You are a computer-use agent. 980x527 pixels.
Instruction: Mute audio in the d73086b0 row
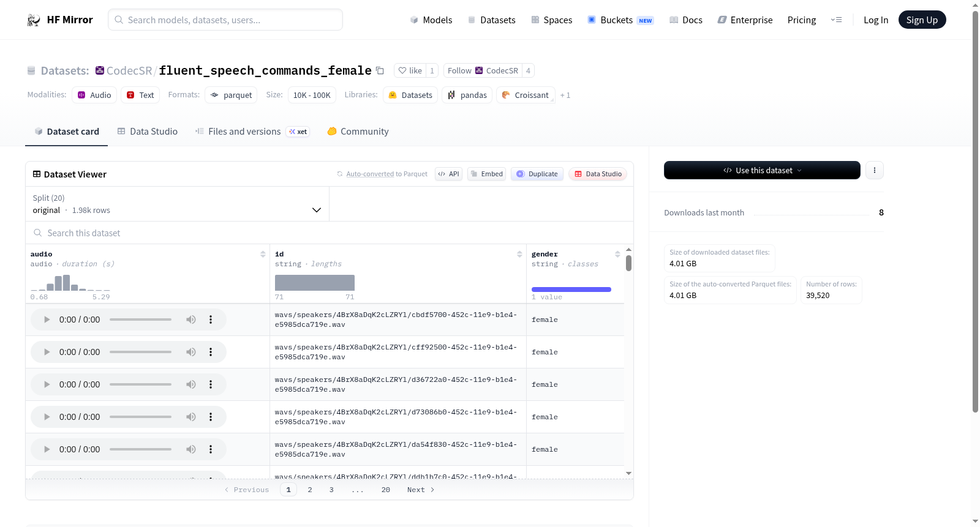(191, 417)
